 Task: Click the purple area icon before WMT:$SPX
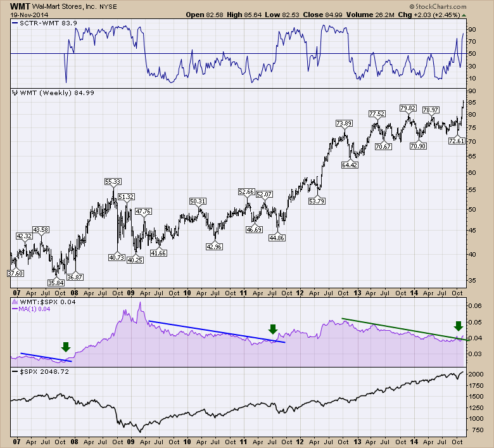point(15,302)
